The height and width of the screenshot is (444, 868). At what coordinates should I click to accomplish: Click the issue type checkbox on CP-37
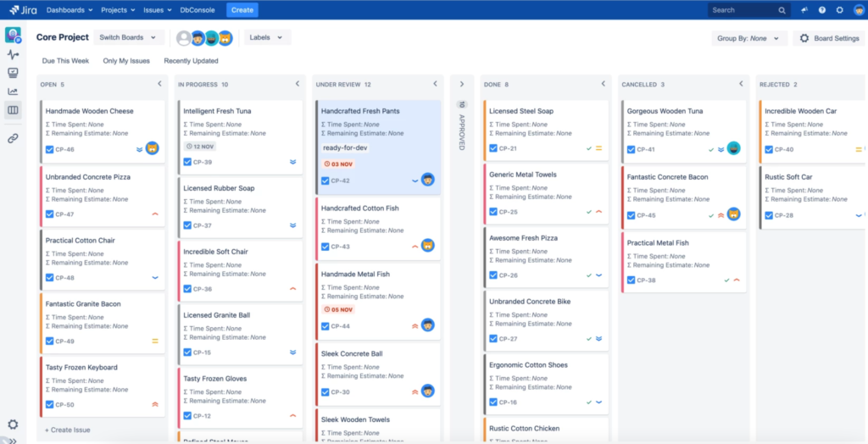tap(187, 225)
